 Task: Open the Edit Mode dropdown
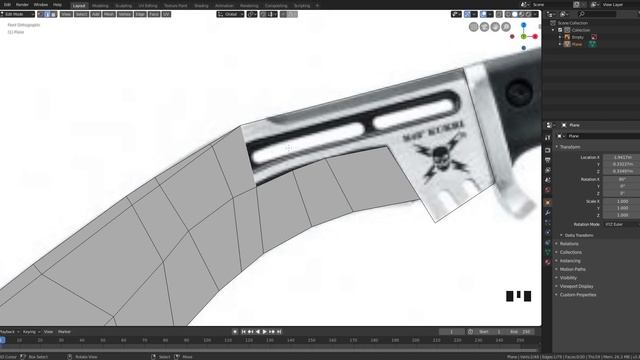[x=18, y=14]
